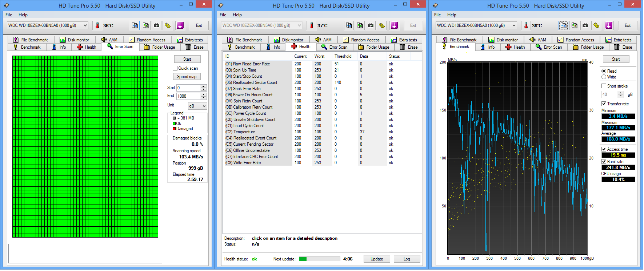Click Short stroke gB spinner arrows

coord(621,94)
